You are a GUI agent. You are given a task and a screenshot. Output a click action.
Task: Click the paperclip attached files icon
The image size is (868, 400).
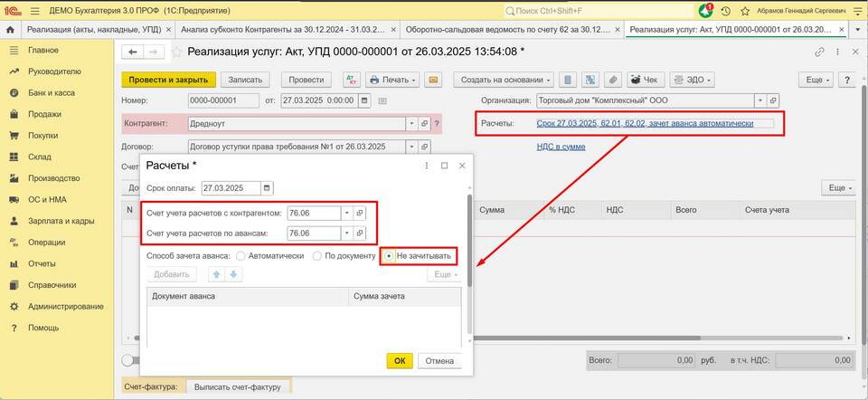612,80
